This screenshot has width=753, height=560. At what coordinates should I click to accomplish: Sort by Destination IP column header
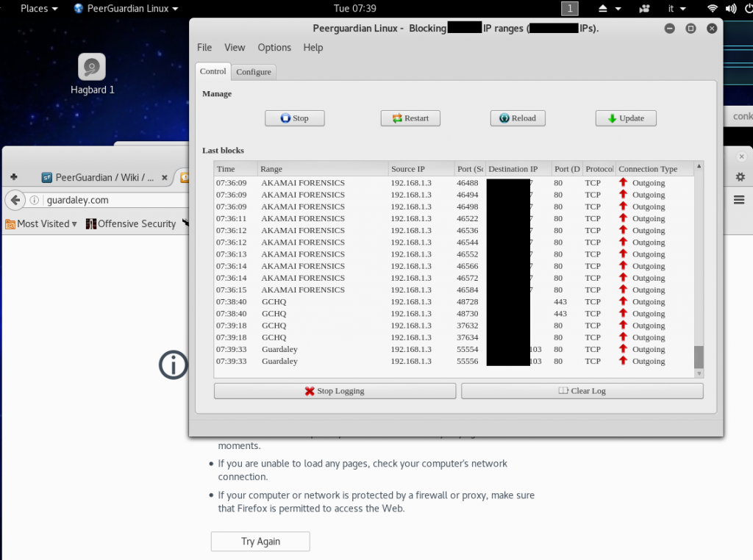518,169
